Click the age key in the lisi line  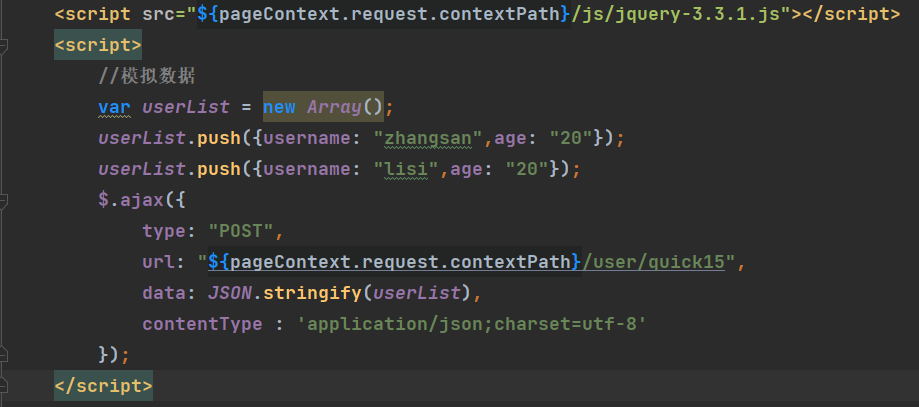coord(466,169)
